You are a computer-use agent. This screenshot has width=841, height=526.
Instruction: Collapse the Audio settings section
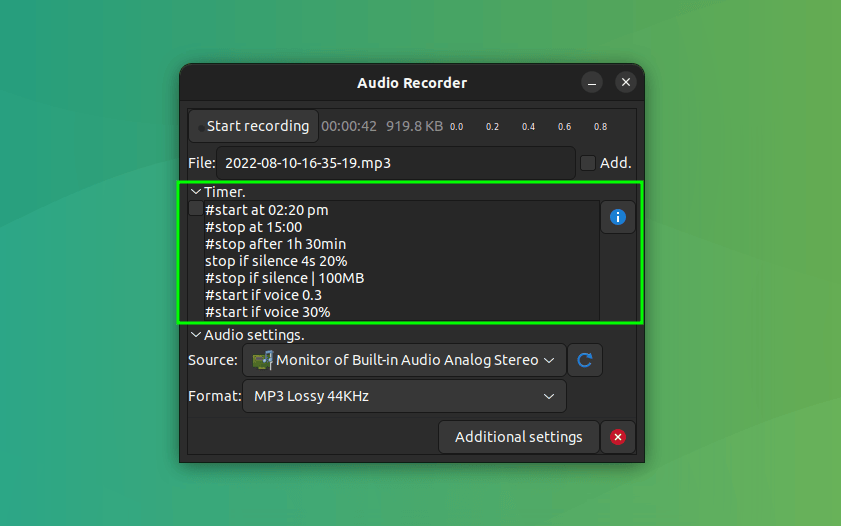click(195, 335)
